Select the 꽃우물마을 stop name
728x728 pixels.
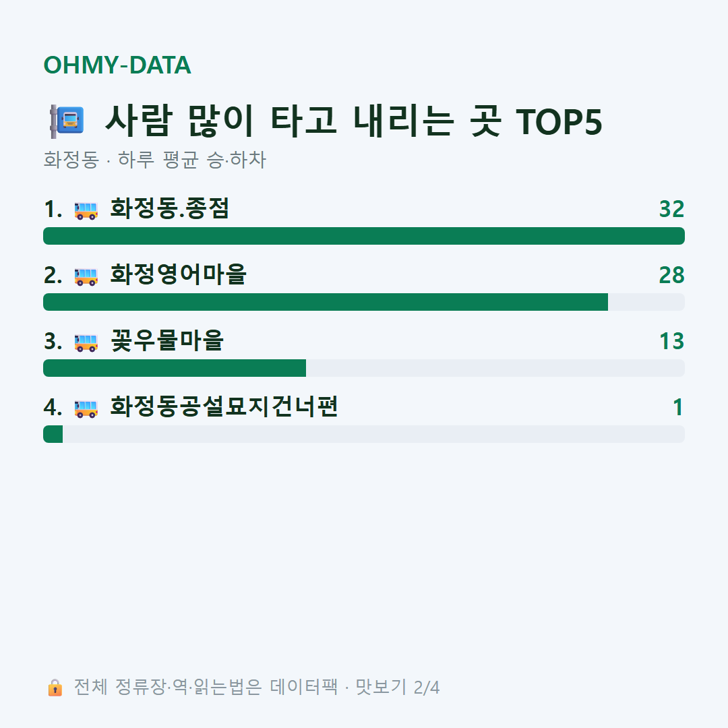coord(167,340)
